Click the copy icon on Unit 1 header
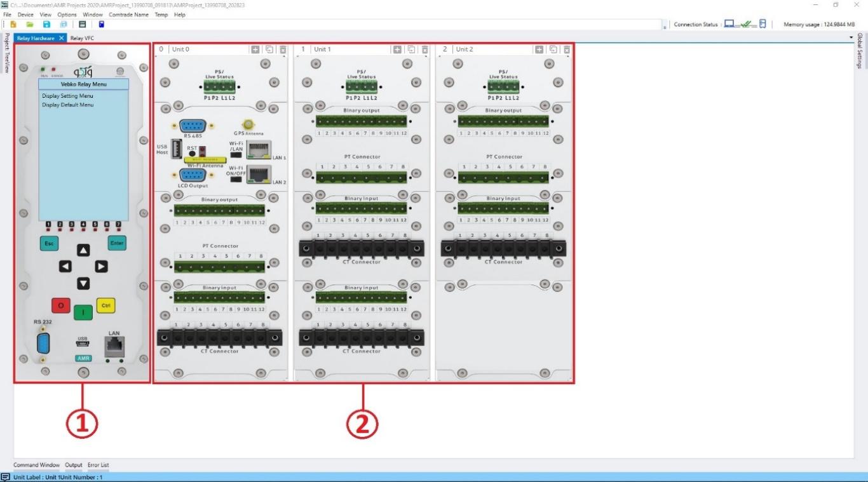This screenshot has width=868, height=482. 411,50
